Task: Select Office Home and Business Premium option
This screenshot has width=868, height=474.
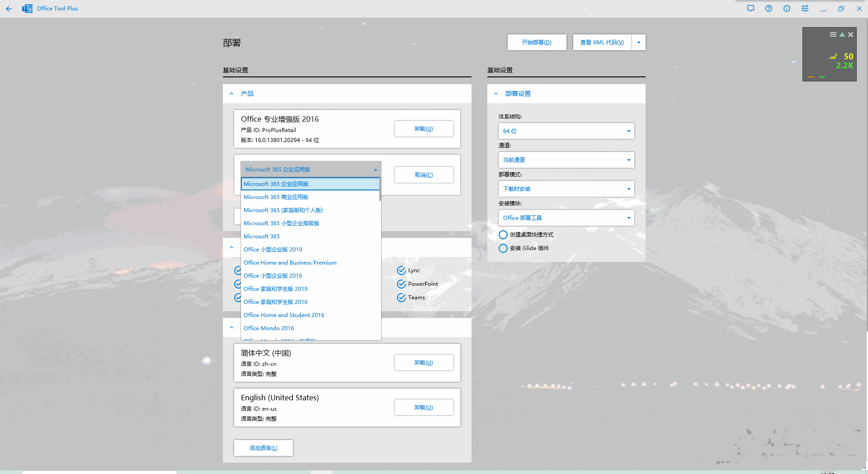Action: click(x=290, y=263)
